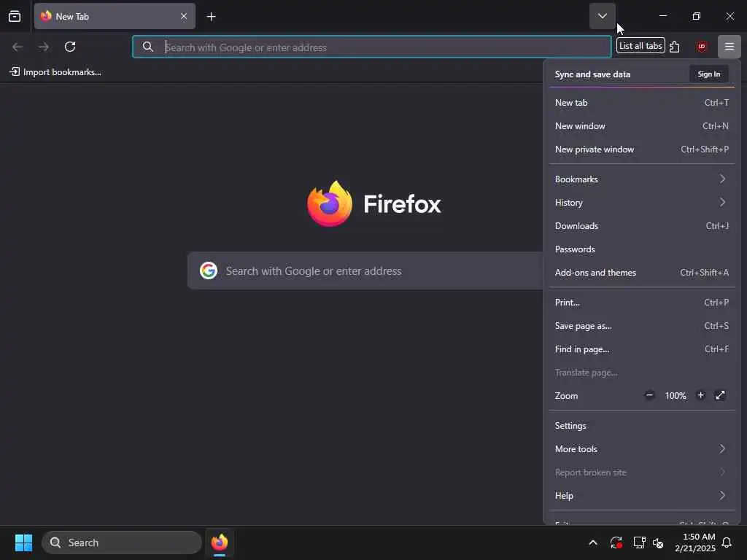Screen dimensions: 747x560
Task: Open a New private window
Action: tap(642, 149)
